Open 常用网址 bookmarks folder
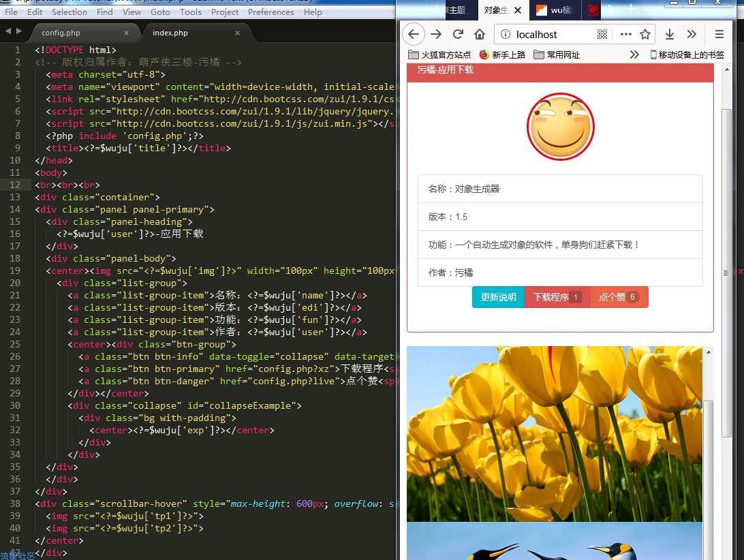744x560 pixels. [557, 55]
